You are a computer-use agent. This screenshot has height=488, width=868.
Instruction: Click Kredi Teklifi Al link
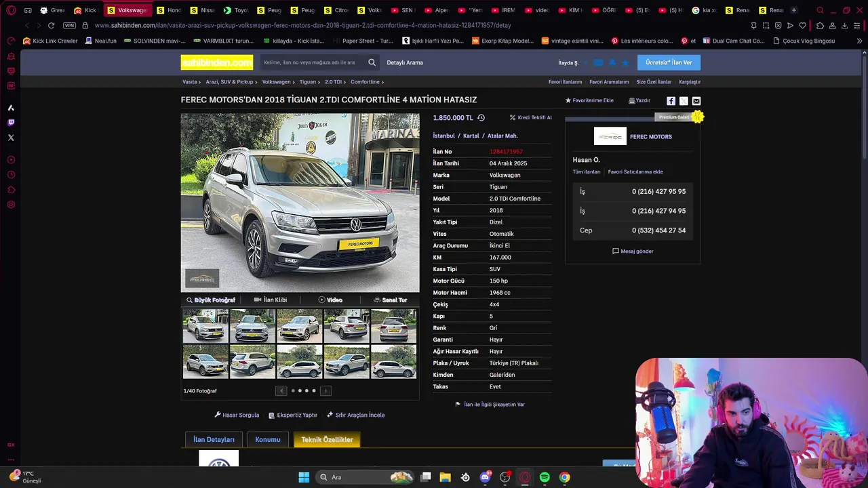point(530,118)
